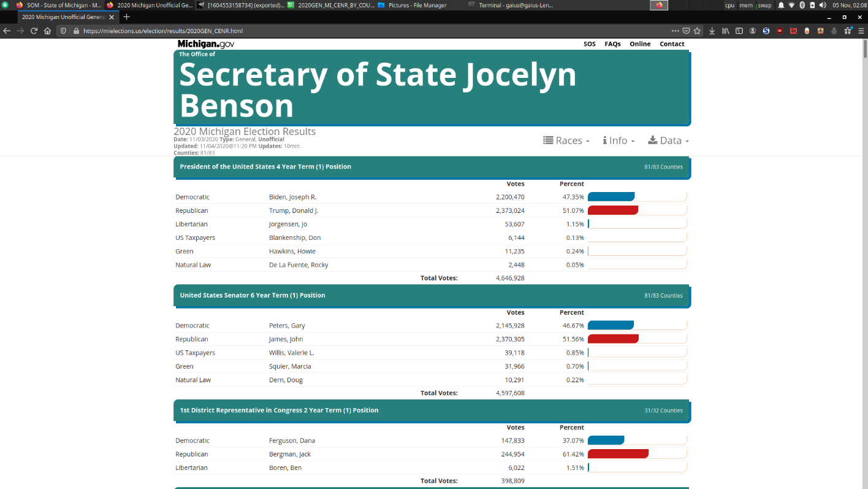
Task: Click the President of the United States race header
Action: tap(432, 167)
